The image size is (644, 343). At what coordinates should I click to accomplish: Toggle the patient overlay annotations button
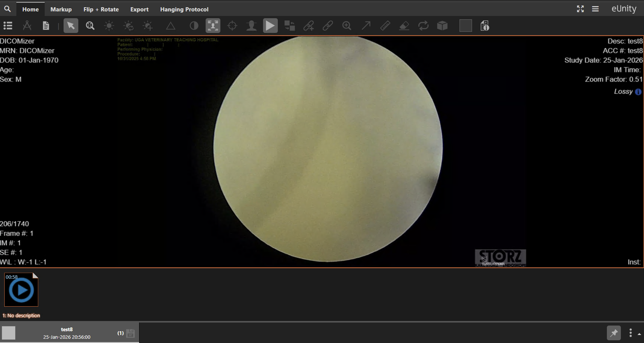[x=213, y=25]
